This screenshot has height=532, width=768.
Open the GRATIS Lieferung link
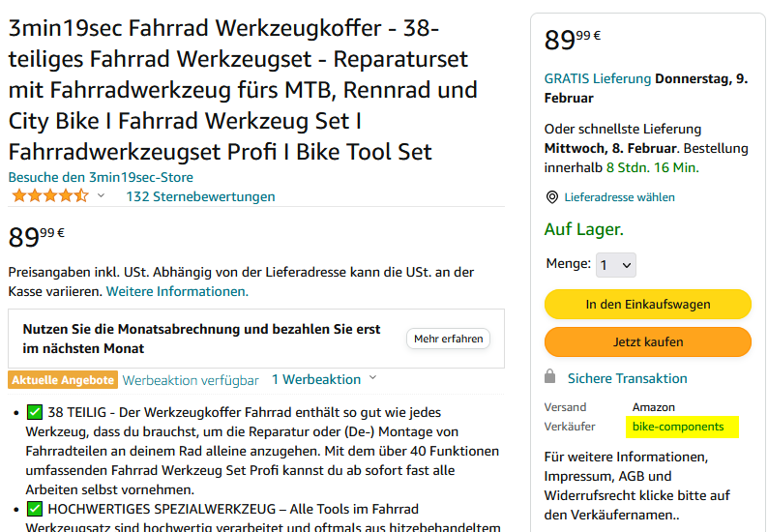pyautogui.click(x=598, y=78)
